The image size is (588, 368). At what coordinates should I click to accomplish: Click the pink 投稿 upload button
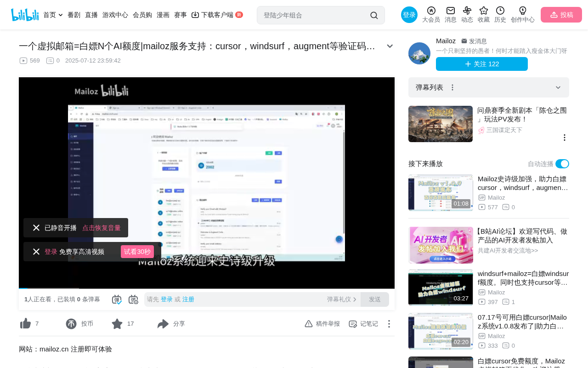561,15
